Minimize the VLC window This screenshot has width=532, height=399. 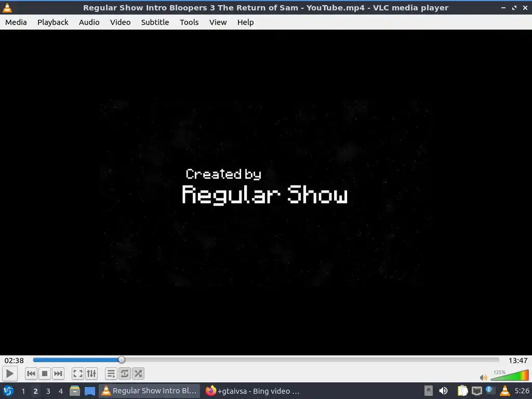tap(503, 7)
